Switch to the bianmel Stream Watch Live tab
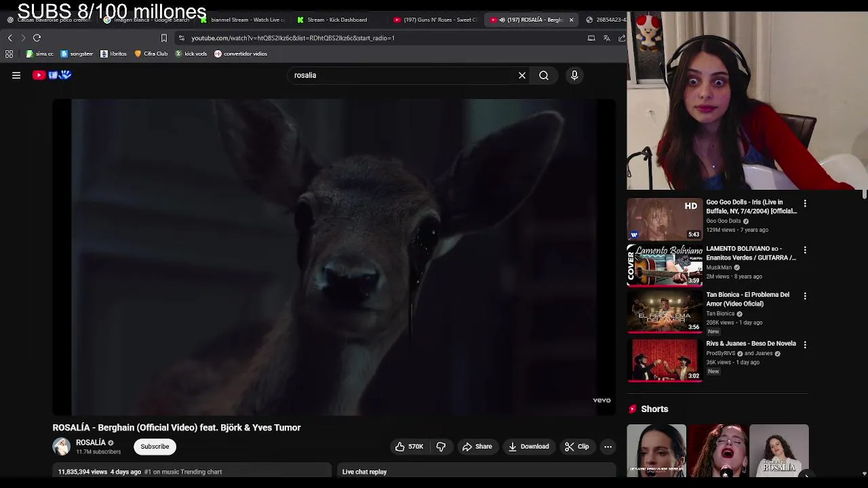Image resolution: width=868 pixels, height=488 pixels. [x=243, y=20]
